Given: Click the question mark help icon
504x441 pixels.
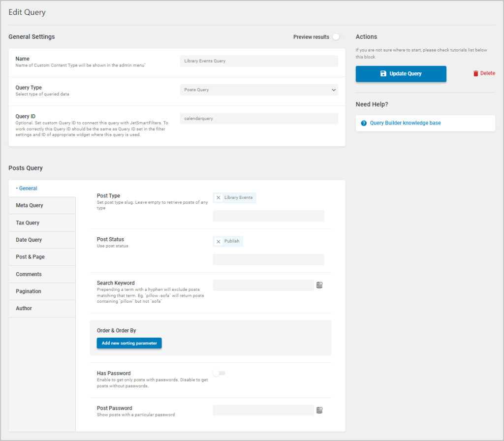Looking at the screenshot, I should [x=363, y=123].
